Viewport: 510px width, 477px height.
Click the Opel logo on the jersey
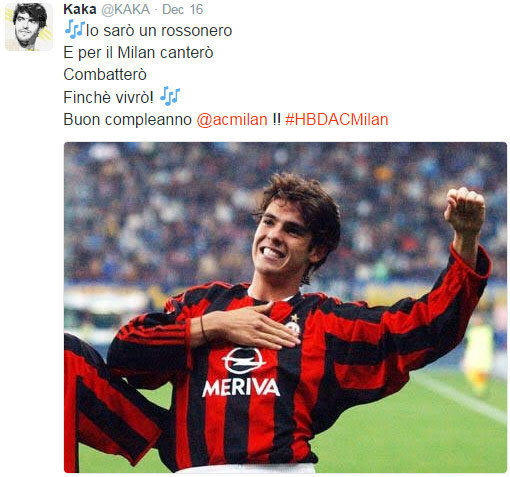tap(243, 360)
